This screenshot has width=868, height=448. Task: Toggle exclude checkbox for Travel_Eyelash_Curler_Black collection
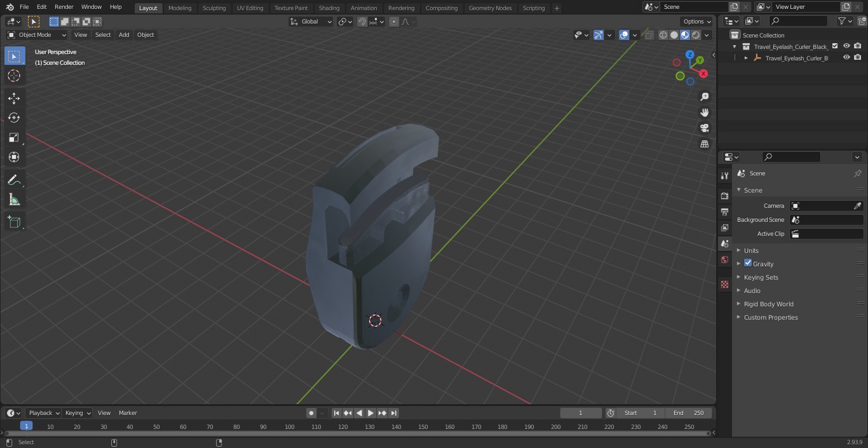point(835,46)
